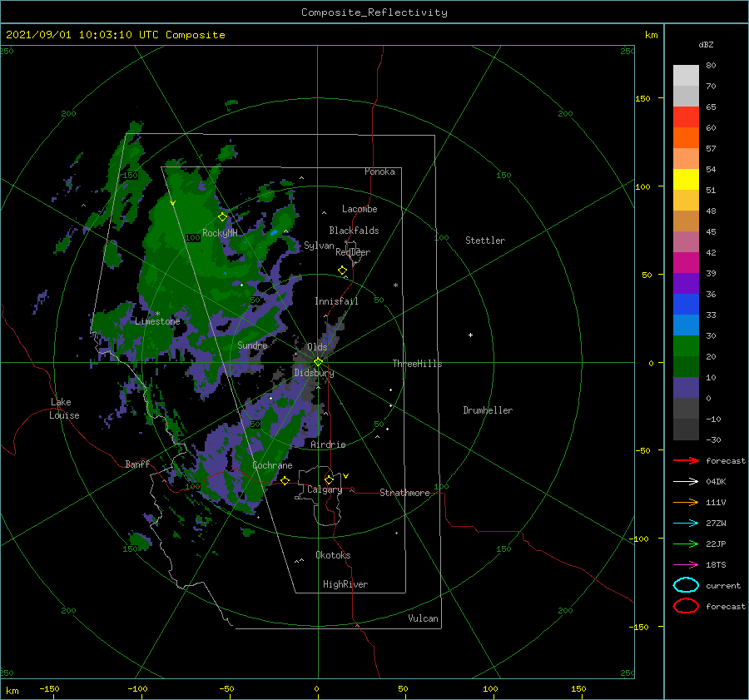This screenshot has height=700, width=749.
Task: Click the Lake Louise label
Action: tap(64, 409)
